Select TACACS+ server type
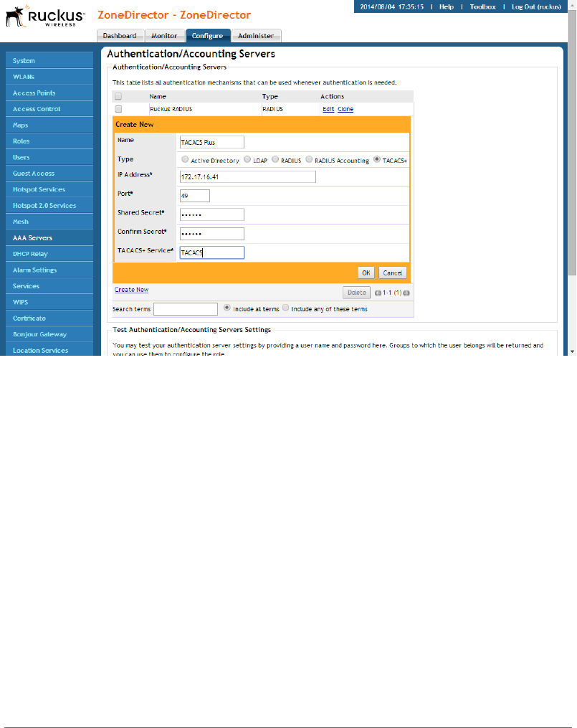 tap(377, 159)
